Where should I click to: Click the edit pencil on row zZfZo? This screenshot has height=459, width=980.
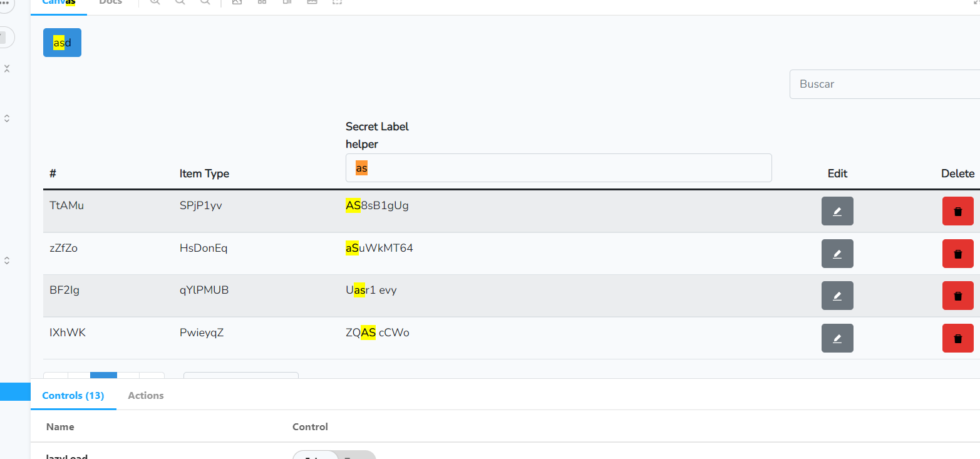(837, 254)
